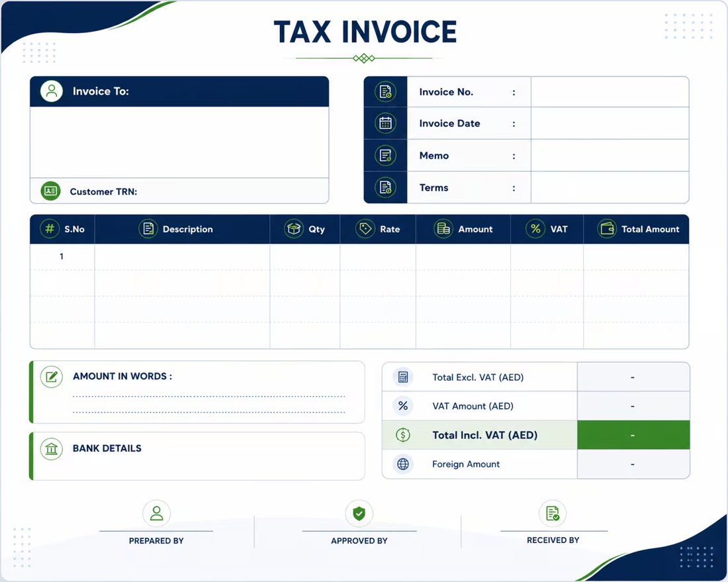The width and height of the screenshot is (728, 582).
Task: Click the Memo label
Action: 434,156
